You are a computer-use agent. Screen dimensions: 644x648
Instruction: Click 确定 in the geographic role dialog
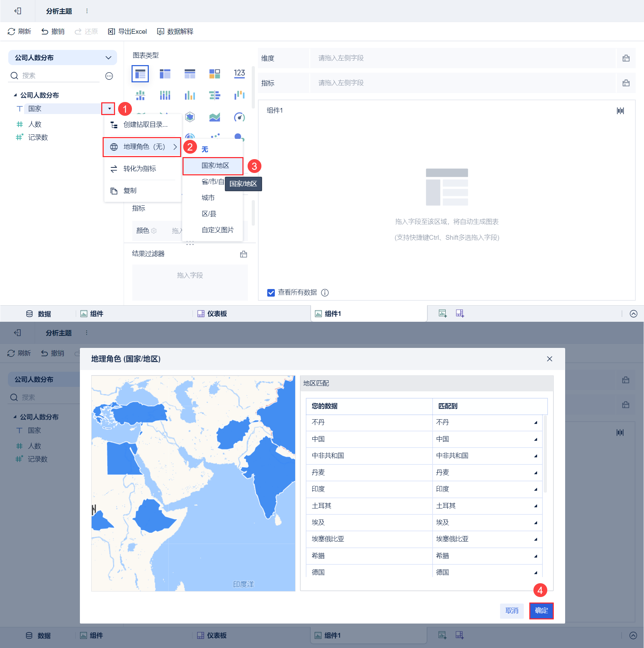pyautogui.click(x=541, y=610)
